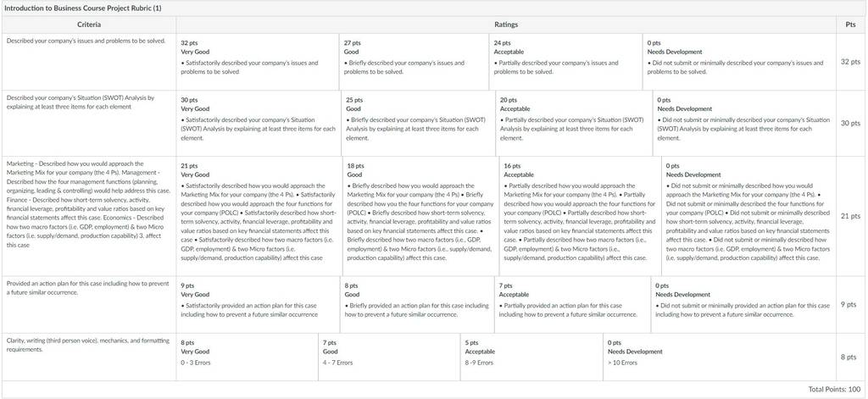Pick 0 pts Needs Development > 10 Errors rating
The height and width of the screenshot is (399, 868).
720,357
